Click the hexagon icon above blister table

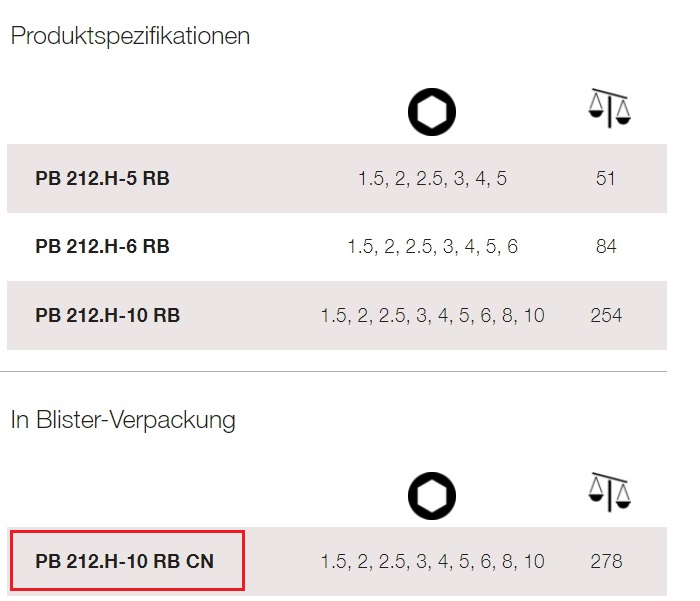(x=432, y=496)
